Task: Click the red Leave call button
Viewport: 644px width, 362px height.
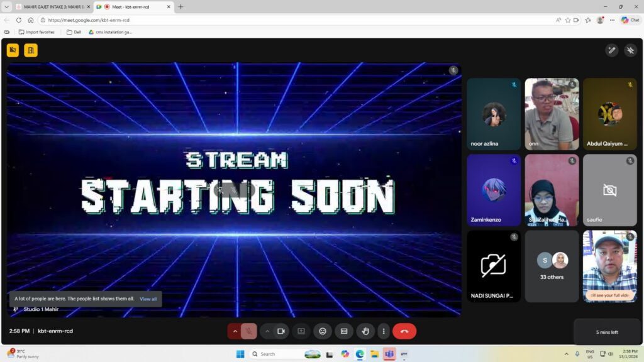Action: click(404, 331)
